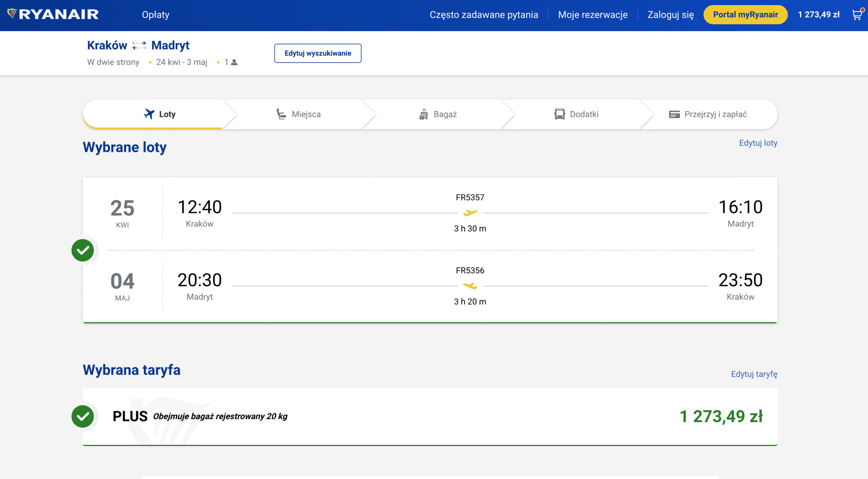This screenshot has height=479, width=868.
Task: Open the Portal myRyanair button
Action: (x=745, y=15)
